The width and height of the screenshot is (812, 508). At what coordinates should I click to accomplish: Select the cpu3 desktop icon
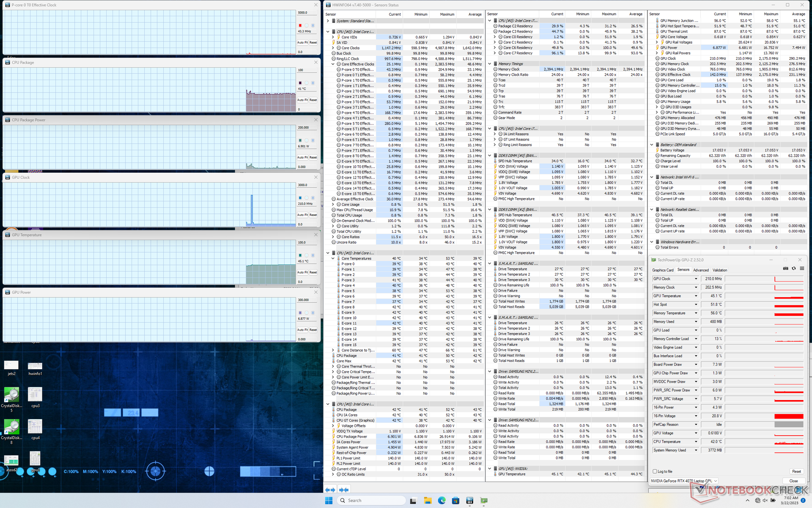[35, 397]
